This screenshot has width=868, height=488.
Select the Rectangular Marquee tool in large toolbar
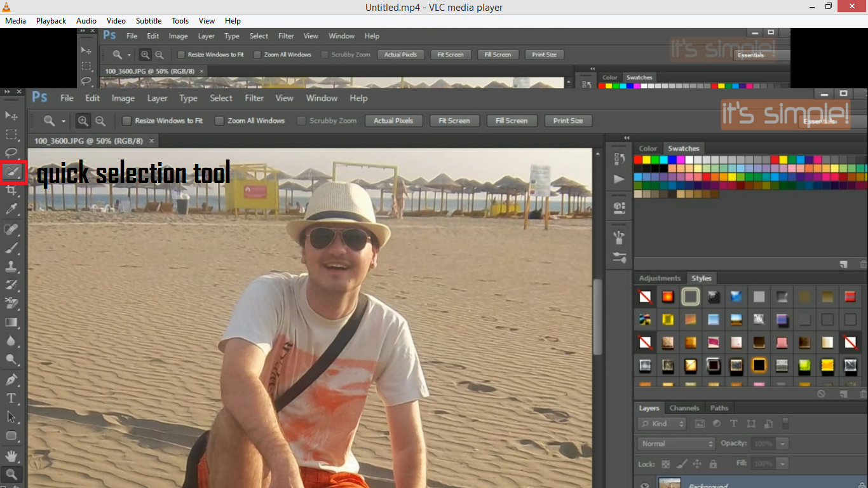(x=11, y=134)
